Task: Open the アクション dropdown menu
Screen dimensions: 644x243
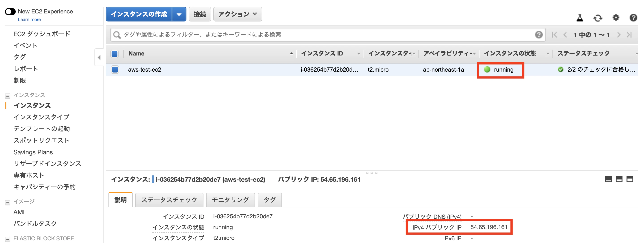Action: coord(238,14)
